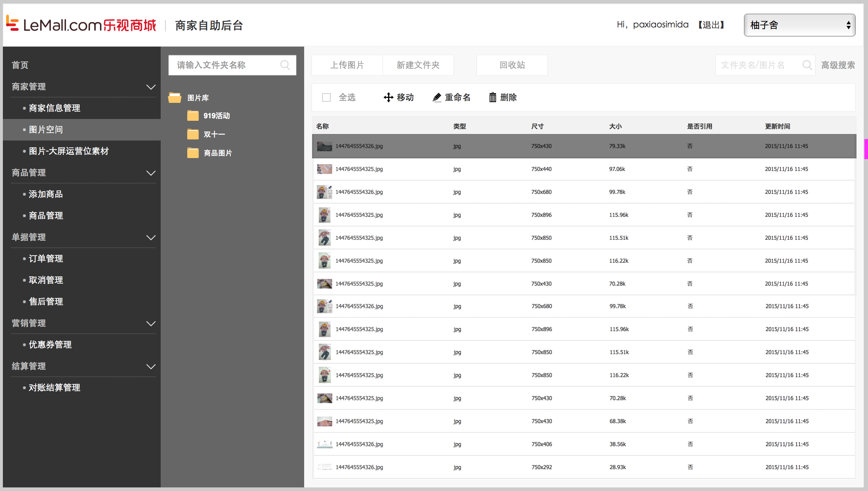The height and width of the screenshot is (491, 868).
Task: Click the LeMall logo icon
Action: 12,24
